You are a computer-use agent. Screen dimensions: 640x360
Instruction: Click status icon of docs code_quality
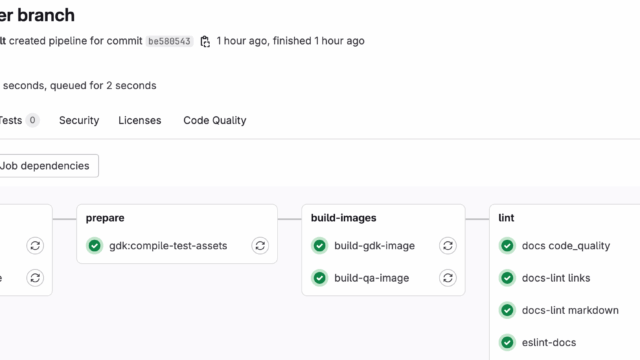[x=507, y=246]
